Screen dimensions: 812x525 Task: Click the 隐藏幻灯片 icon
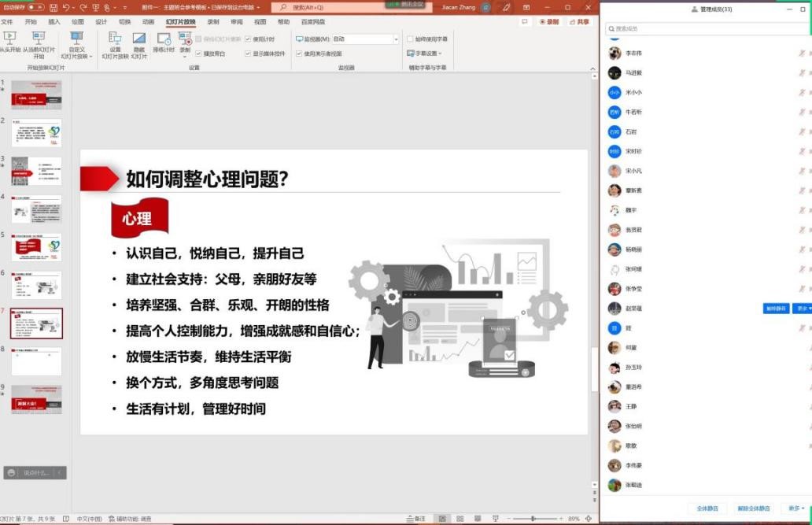[x=138, y=40]
